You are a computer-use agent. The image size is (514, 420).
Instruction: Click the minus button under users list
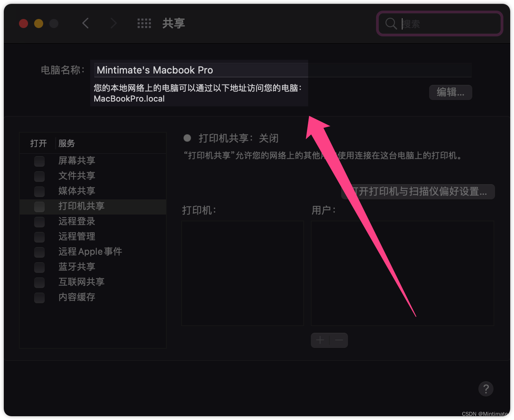tap(339, 340)
